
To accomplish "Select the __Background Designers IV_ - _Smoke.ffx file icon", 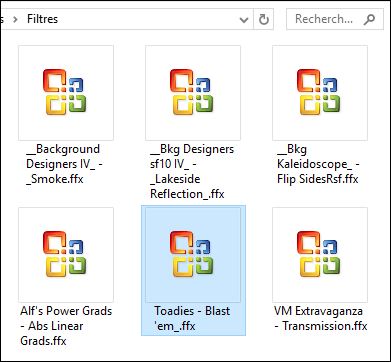I will click(x=66, y=93).
